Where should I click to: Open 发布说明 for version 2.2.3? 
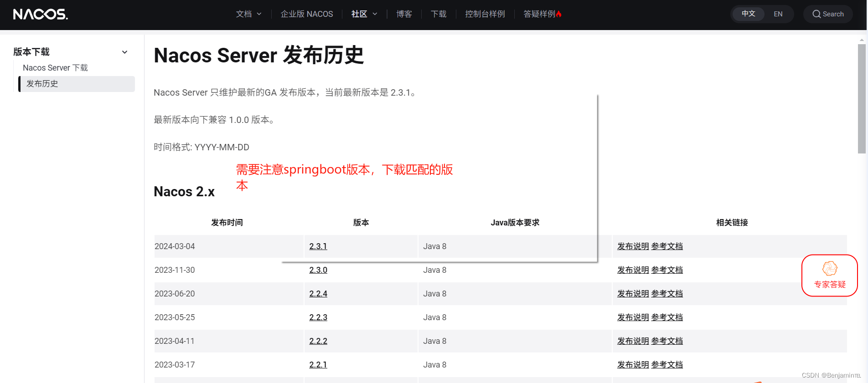[633, 317]
